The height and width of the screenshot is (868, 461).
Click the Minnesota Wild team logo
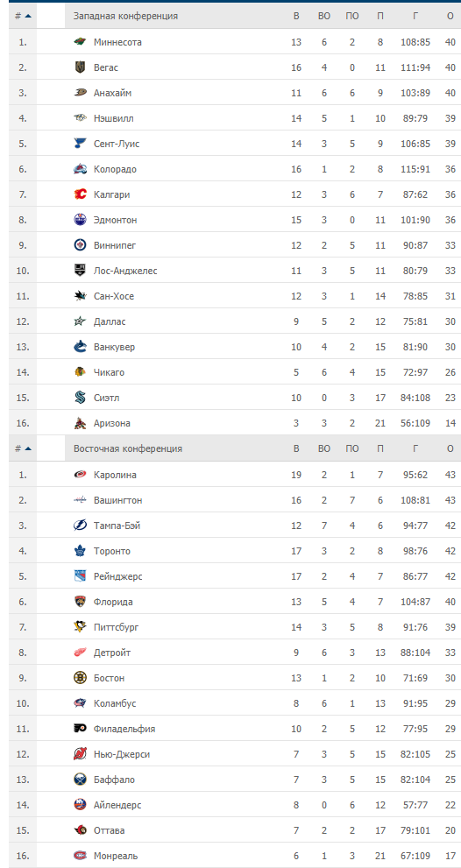point(81,42)
